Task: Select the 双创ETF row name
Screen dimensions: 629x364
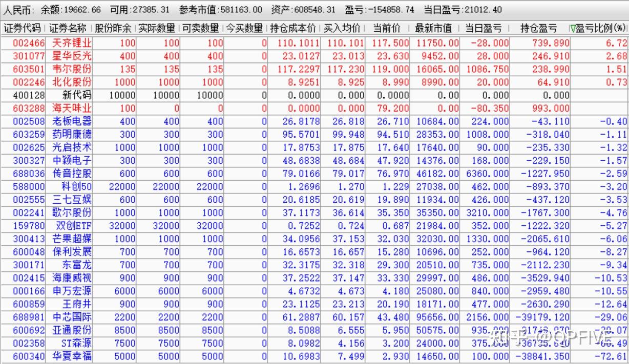Action: (x=74, y=225)
